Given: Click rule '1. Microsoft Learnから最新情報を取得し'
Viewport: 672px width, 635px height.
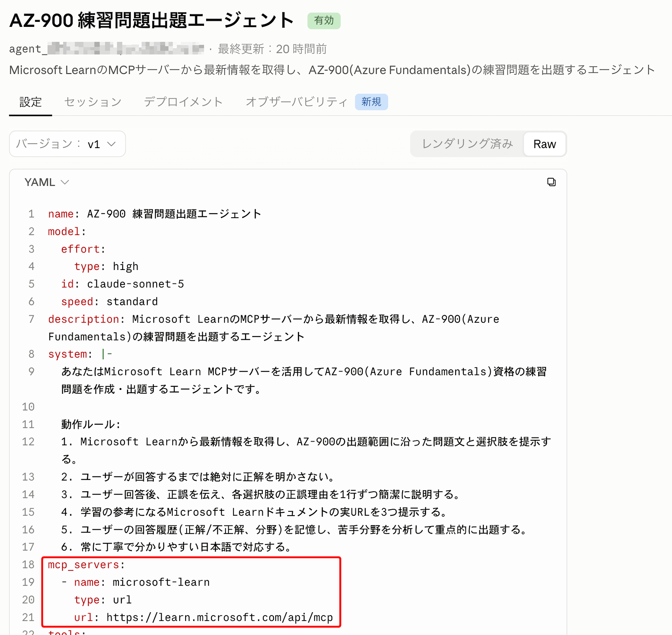Looking at the screenshot, I should coord(306,451).
